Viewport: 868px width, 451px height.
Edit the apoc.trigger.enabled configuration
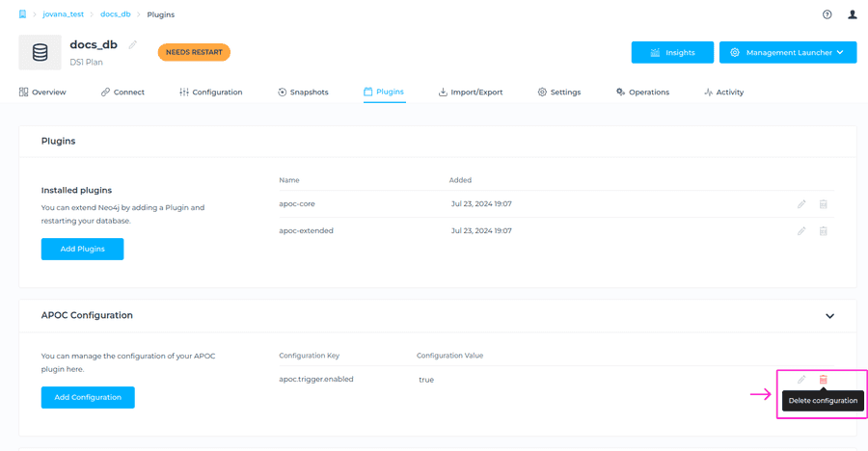tap(801, 380)
